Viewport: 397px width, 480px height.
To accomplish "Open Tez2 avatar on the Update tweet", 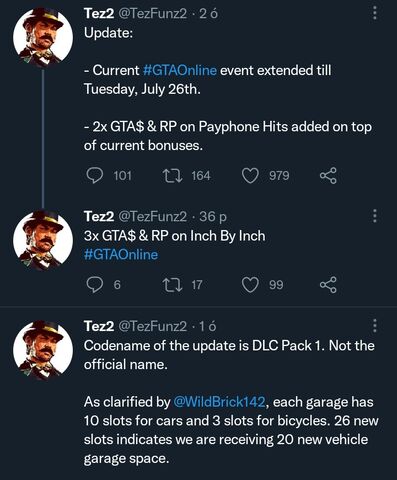I will click(43, 37).
